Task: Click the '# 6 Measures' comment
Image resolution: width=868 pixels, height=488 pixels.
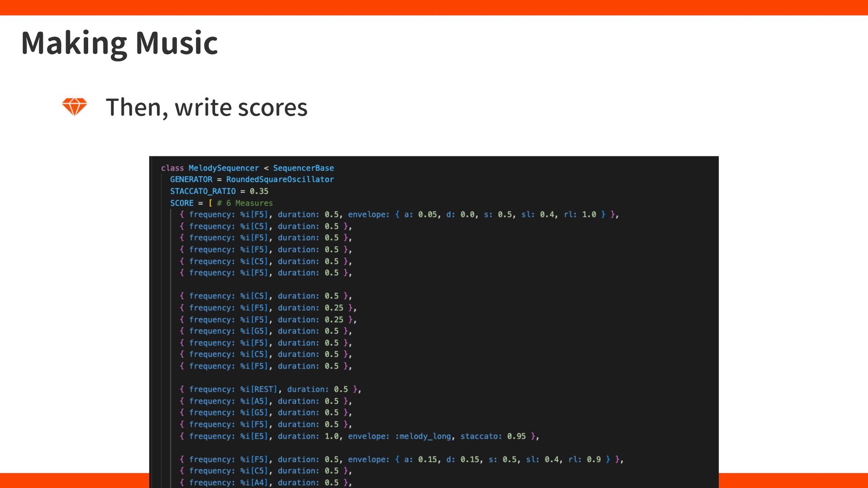Action: click(x=245, y=203)
